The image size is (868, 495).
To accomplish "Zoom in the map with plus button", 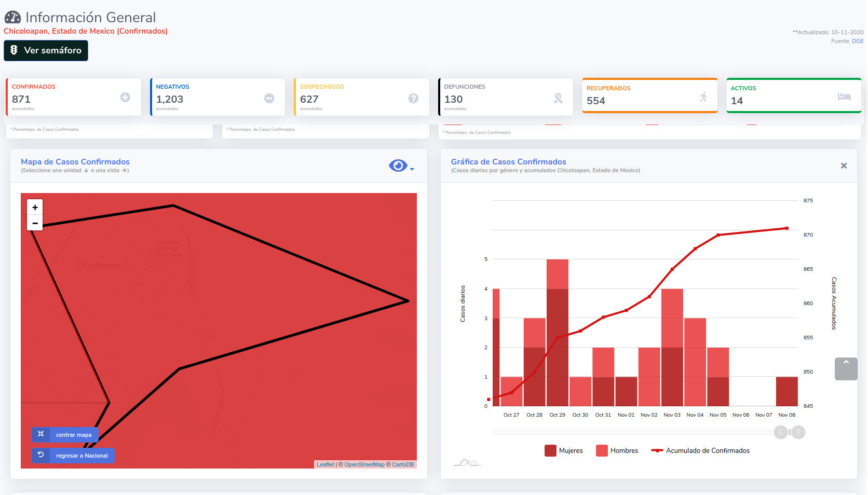I will 35,207.
